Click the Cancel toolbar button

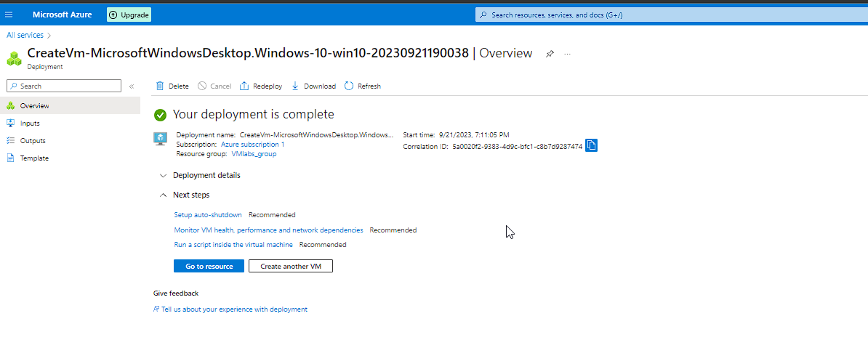pyautogui.click(x=214, y=86)
